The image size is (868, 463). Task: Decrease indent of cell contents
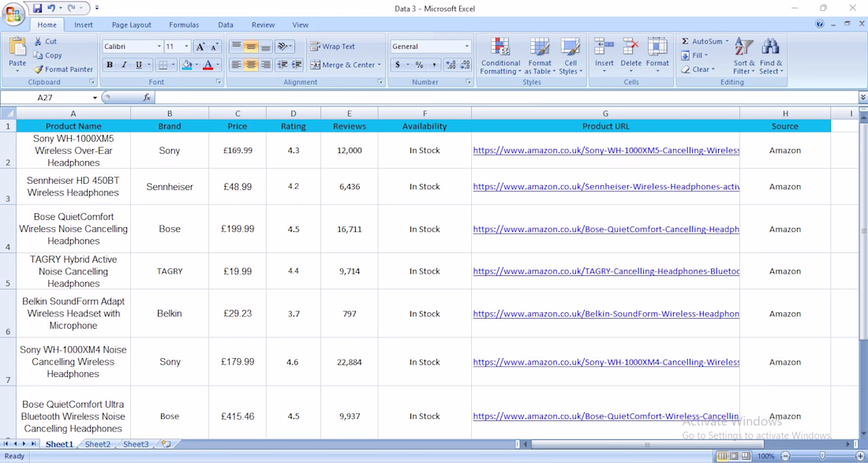click(x=282, y=65)
